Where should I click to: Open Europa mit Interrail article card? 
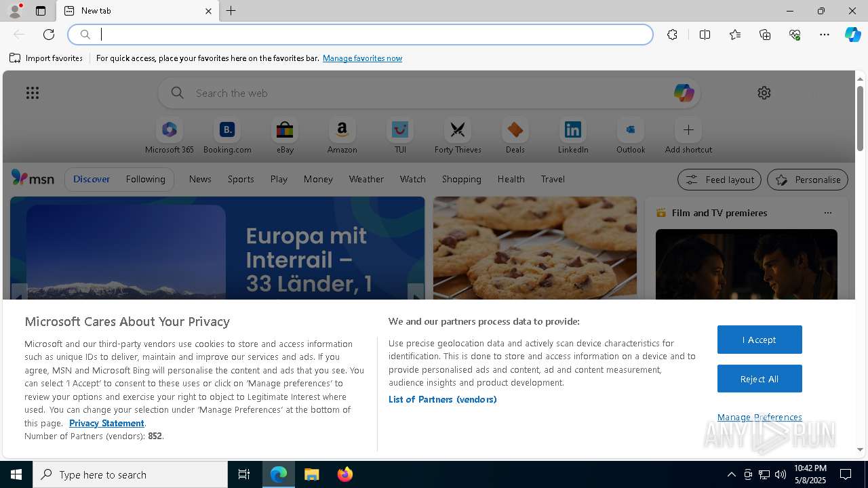point(218,248)
